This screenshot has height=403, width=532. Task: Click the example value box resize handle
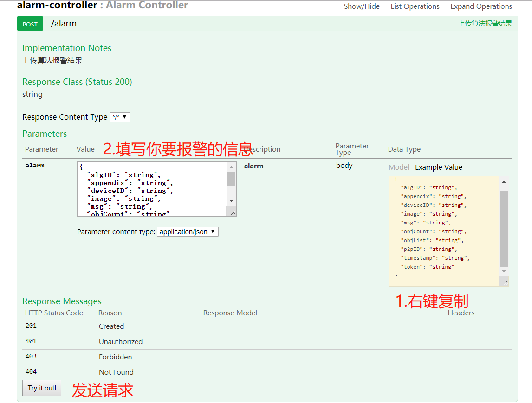coord(505,283)
